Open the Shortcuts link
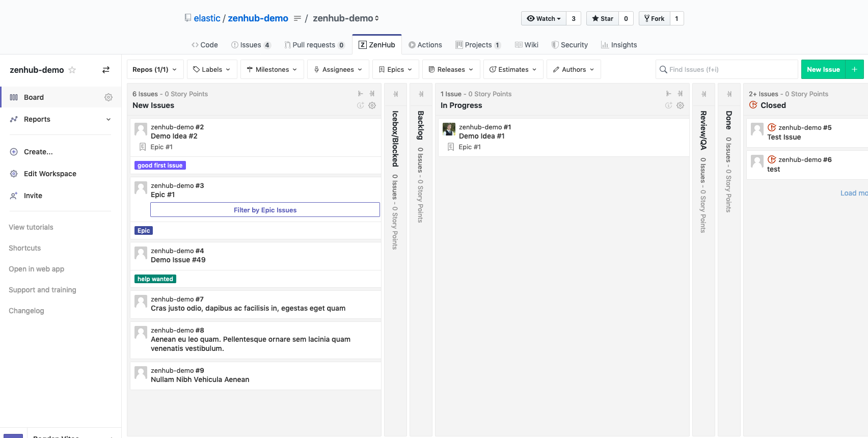 point(25,248)
